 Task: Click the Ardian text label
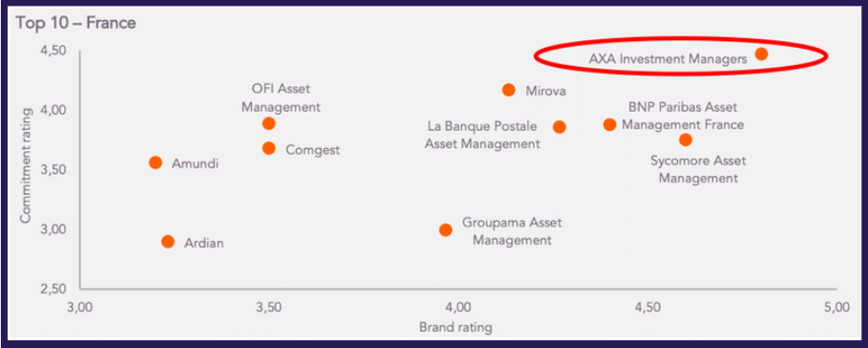pyautogui.click(x=203, y=243)
